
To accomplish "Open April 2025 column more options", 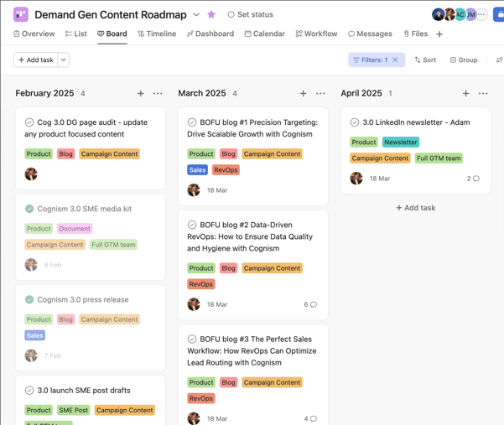I will coord(483,94).
